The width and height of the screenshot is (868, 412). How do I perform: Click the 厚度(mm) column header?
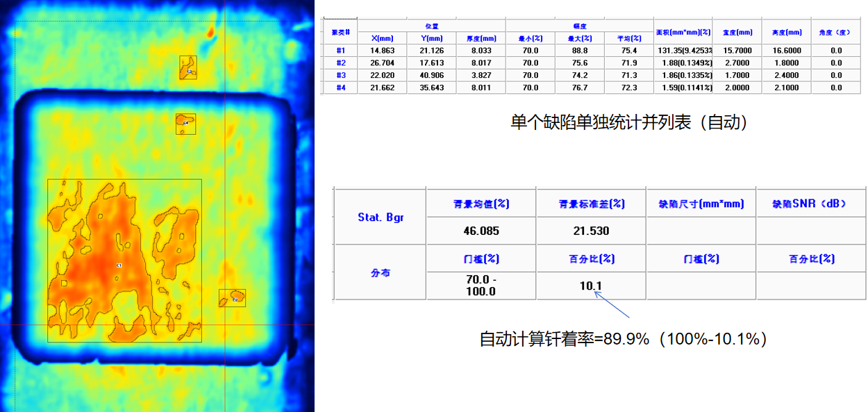point(481,38)
